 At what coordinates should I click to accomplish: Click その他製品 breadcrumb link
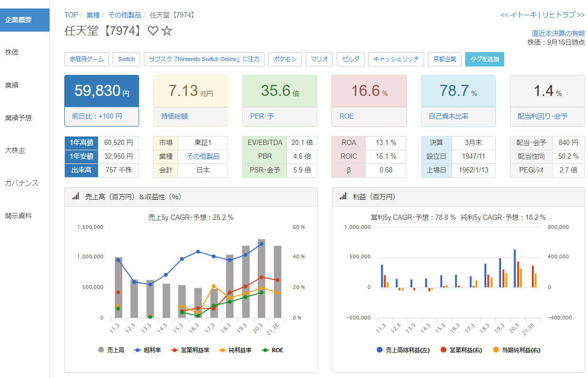[x=124, y=15]
